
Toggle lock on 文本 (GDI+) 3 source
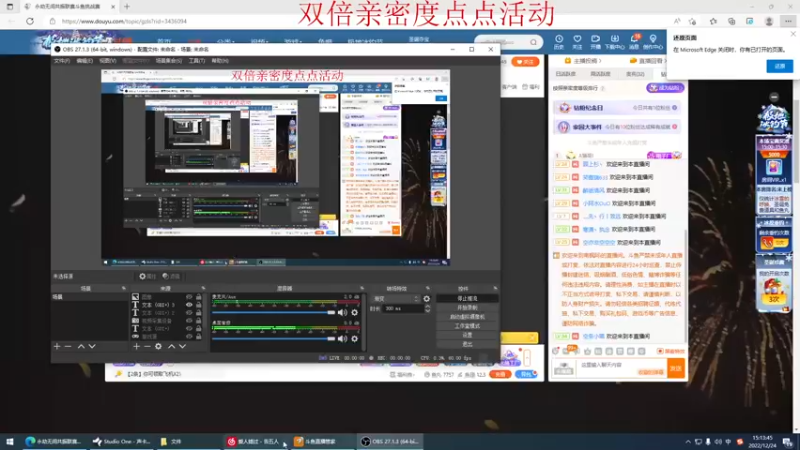click(x=198, y=305)
